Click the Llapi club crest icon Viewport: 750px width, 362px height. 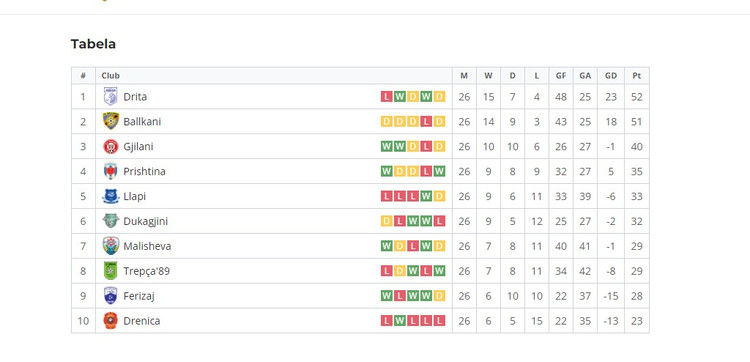pyautogui.click(x=110, y=196)
